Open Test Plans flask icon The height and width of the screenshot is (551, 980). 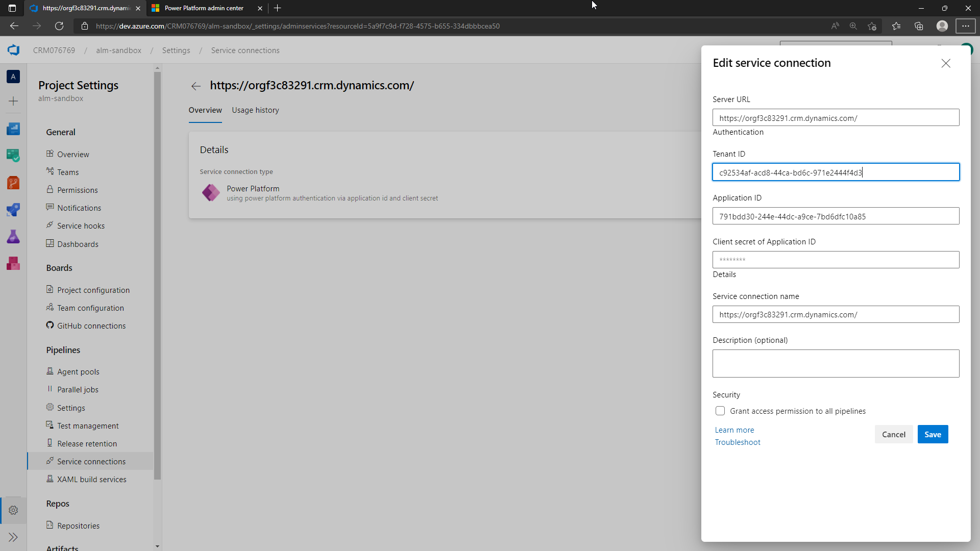pyautogui.click(x=13, y=236)
